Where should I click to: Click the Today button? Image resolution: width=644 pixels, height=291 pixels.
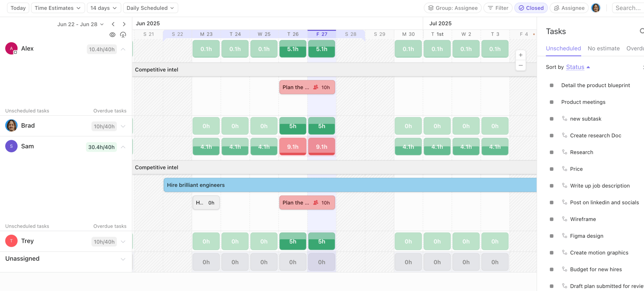(x=18, y=8)
